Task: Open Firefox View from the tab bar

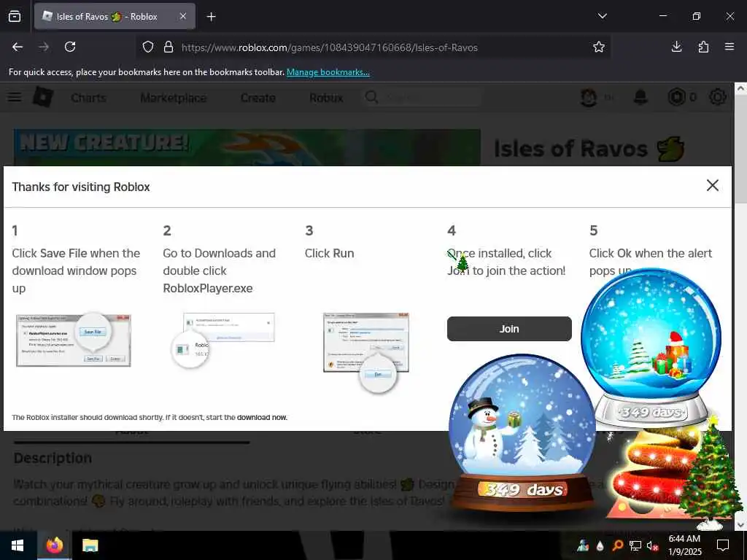Action: [x=15, y=16]
